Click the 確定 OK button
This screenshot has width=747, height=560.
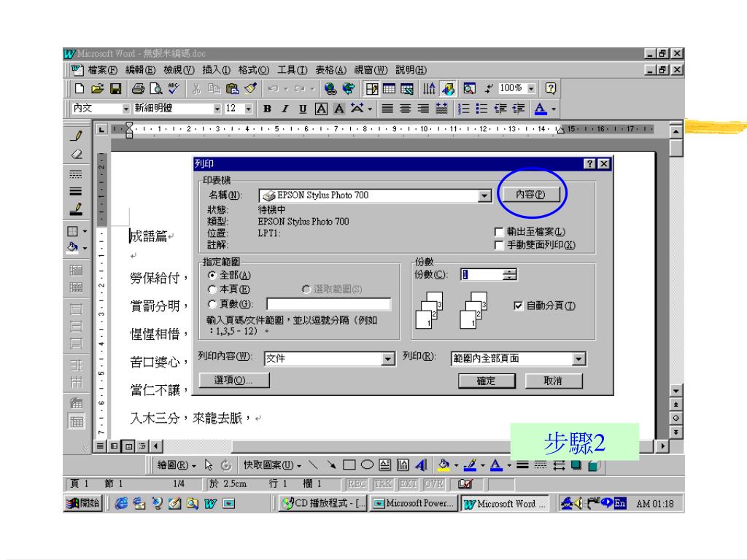[487, 381]
